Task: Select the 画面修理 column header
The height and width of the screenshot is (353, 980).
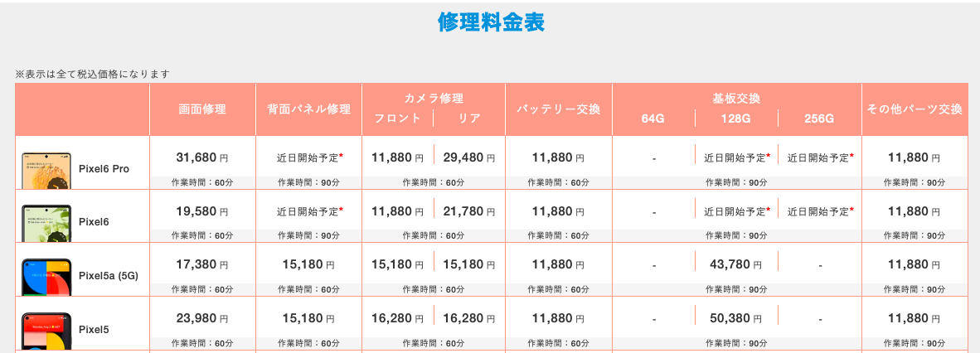Action: coord(202,109)
